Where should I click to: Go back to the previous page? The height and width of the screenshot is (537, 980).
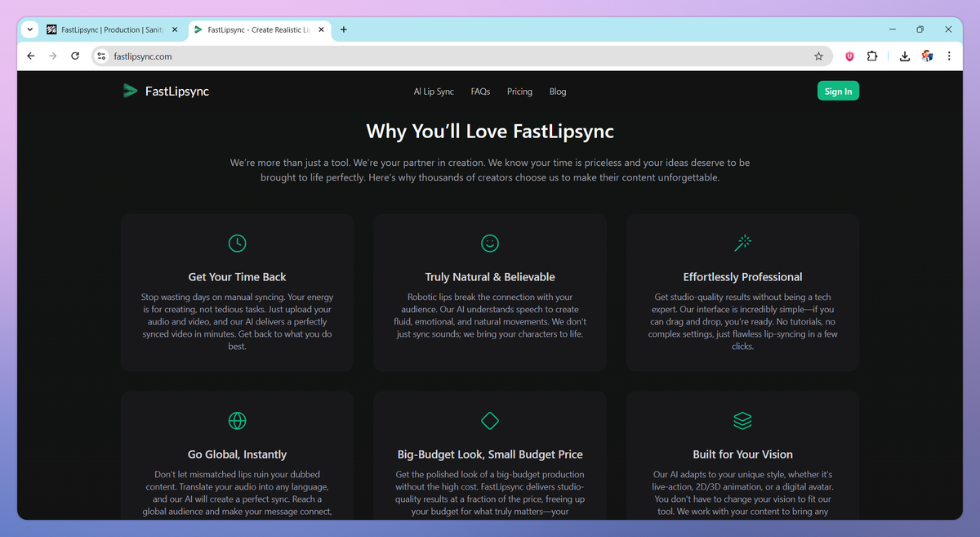[x=31, y=56]
